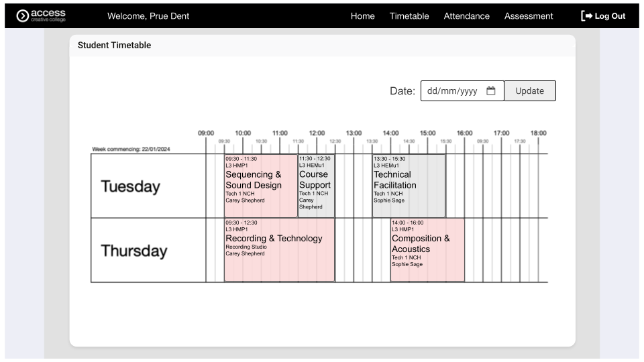This screenshot has height=362, width=644.
Task: Click the Recording & Technology session
Action: [x=279, y=249]
